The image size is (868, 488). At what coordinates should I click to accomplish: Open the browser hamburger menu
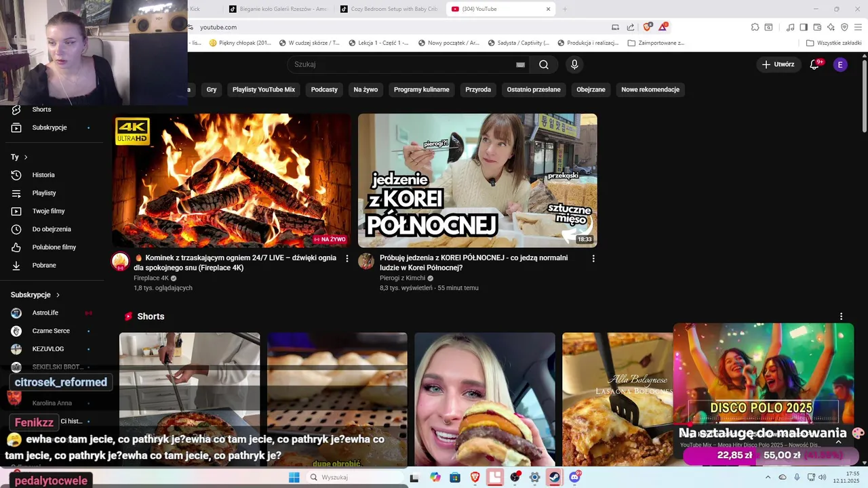click(x=858, y=27)
